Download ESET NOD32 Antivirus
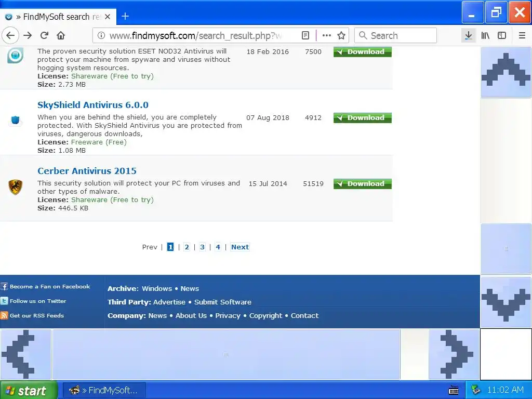The width and height of the screenshot is (532, 399). [x=362, y=51]
